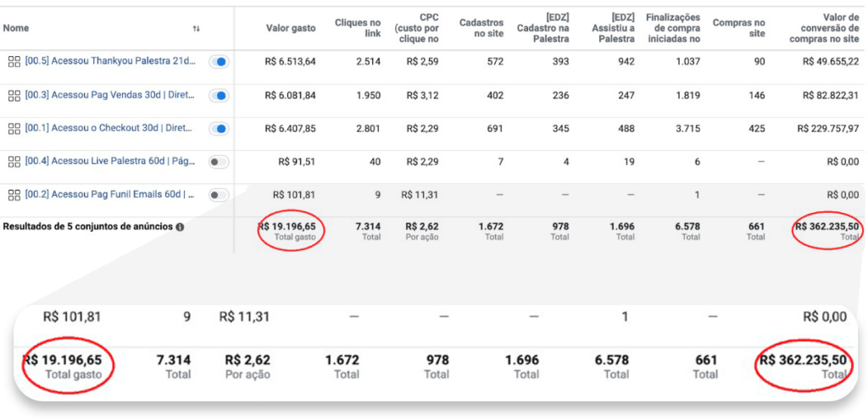This screenshot has height=420, width=868.
Task: Enable the [00.4] Acessou Live Palestra toggle
Action: coord(219,161)
